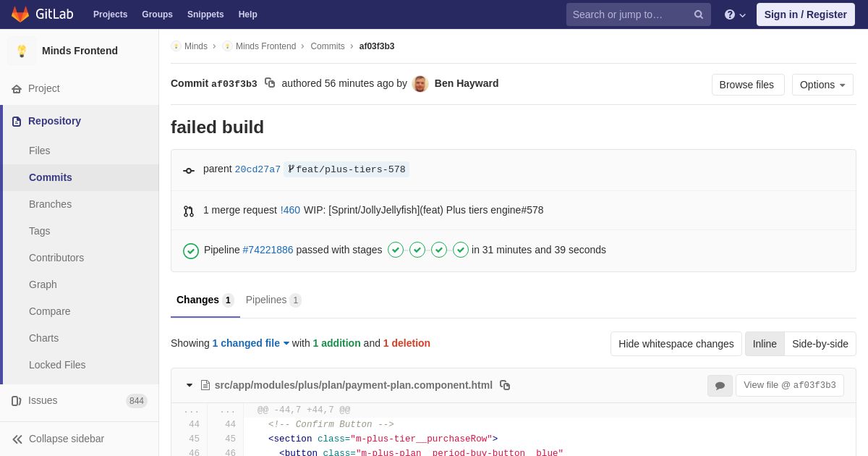Open parent commit 20cd27a7 link
The height and width of the screenshot is (456, 868).
point(258,169)
